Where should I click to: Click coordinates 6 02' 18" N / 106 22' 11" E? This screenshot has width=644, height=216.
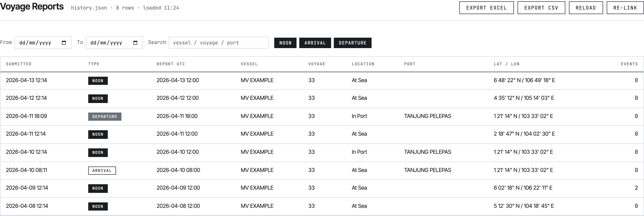coord(523,188)
